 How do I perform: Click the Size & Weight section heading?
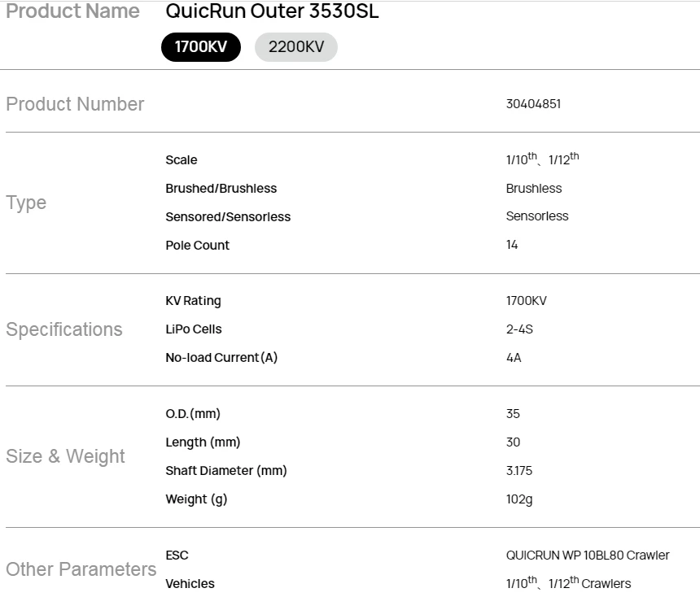(66, 456)
